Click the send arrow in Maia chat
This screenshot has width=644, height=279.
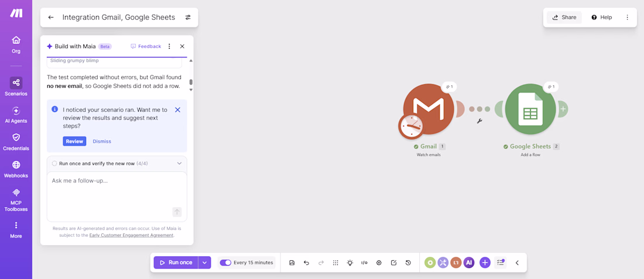click(x=177, y=212)
